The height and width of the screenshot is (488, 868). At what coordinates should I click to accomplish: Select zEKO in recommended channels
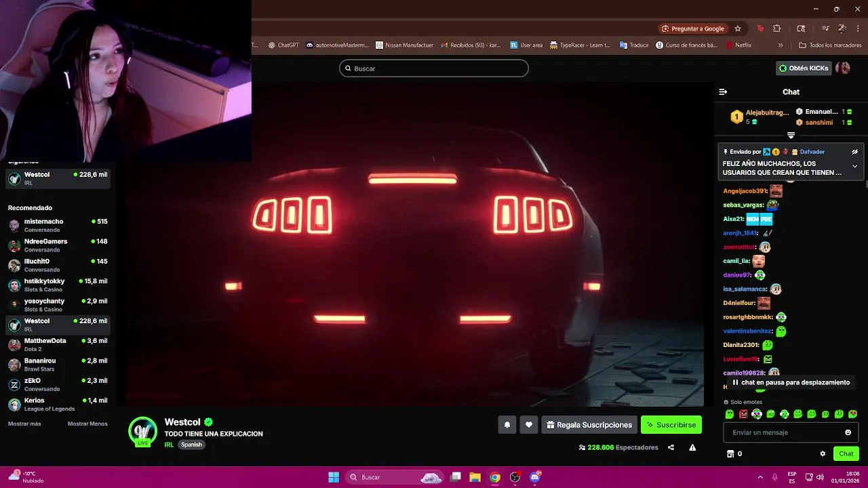58,384
